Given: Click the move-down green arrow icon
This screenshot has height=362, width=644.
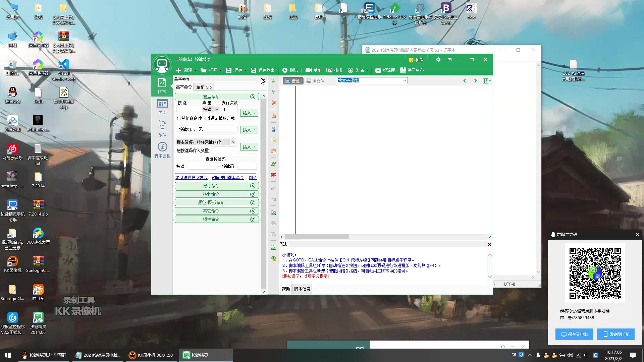Looking at the screenshot, I should [273, 81].
